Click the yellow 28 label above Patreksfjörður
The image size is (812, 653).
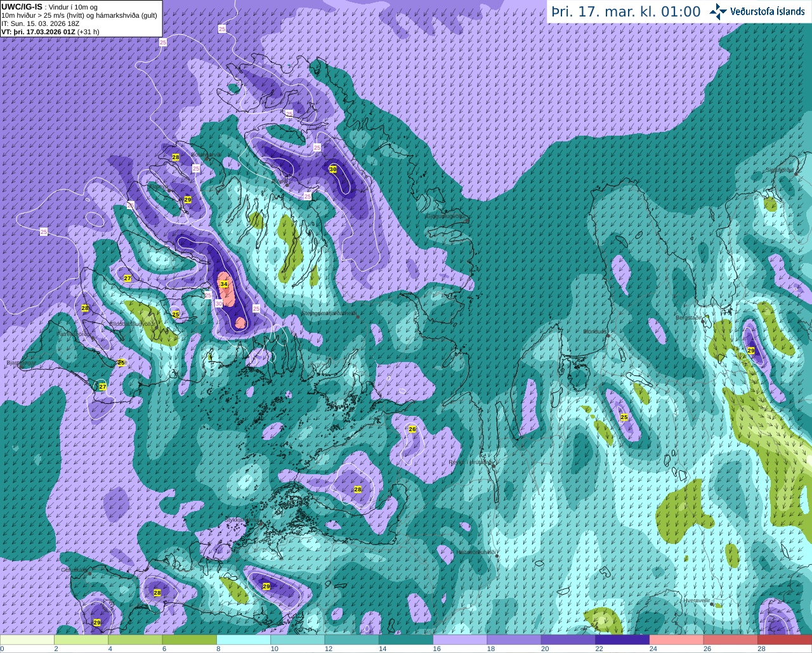[85, 308]
